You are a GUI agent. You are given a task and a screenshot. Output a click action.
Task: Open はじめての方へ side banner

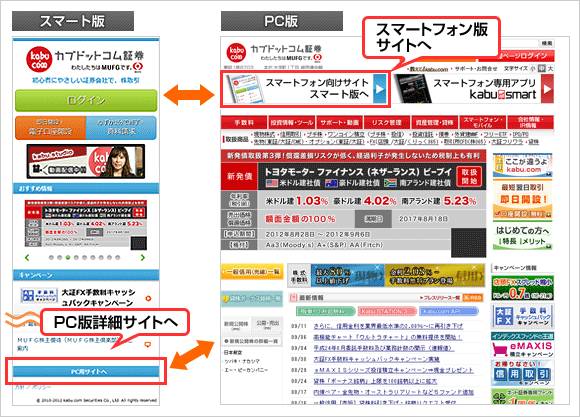(x=522, y=236)
